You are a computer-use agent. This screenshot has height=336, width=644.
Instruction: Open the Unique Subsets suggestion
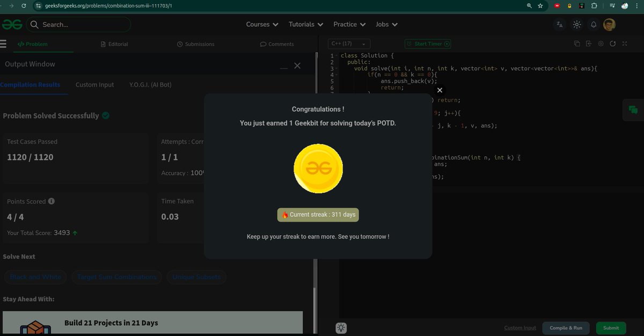[196, 277]
